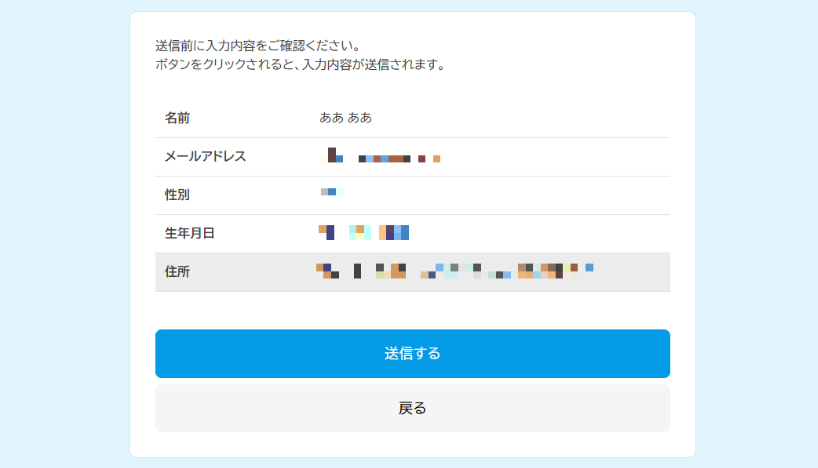Click the 住所 label
Image resolution: width=818 pixels, height=468 pixels.
(177, 272)
